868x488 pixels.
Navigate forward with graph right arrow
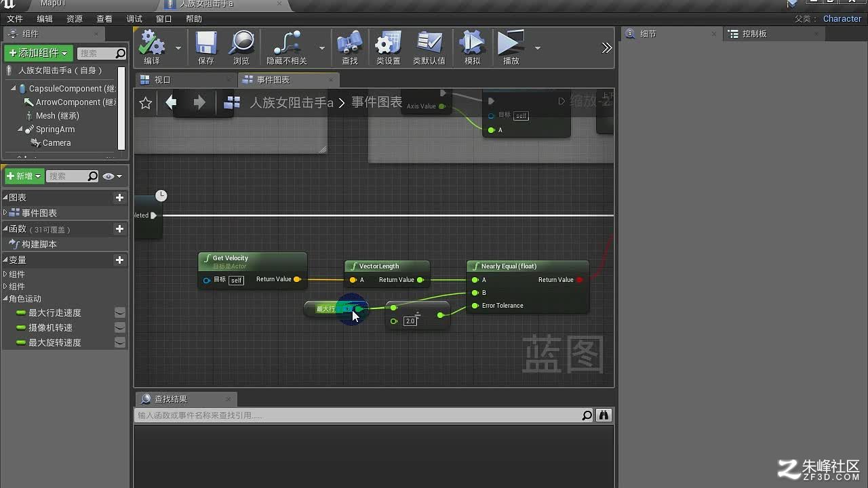[x=199, y=102]
